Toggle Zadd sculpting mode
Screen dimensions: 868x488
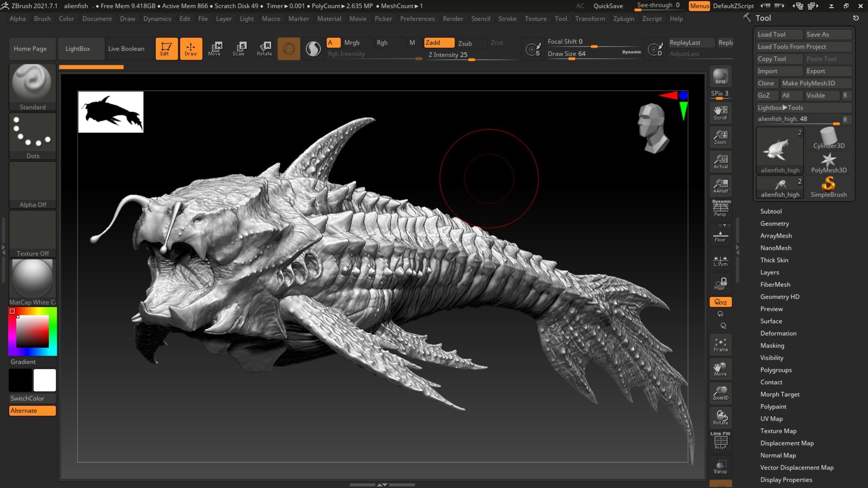[439, 43]
